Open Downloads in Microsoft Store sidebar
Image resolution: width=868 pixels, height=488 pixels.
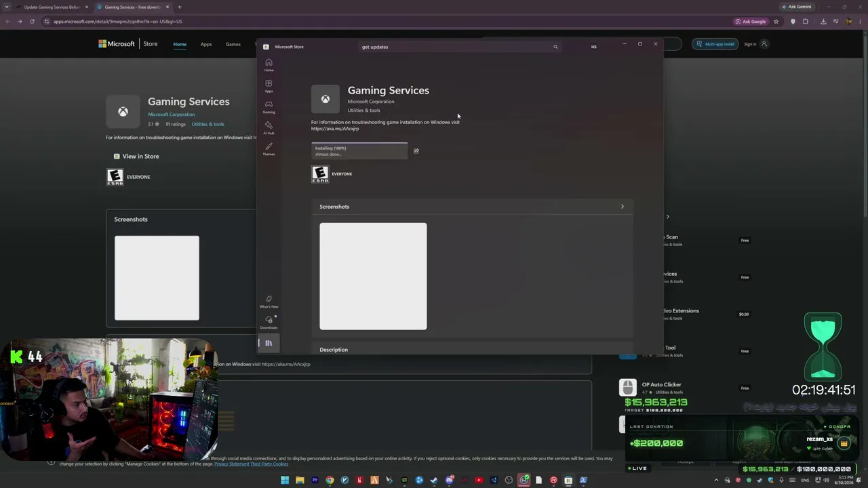point(269,323)
